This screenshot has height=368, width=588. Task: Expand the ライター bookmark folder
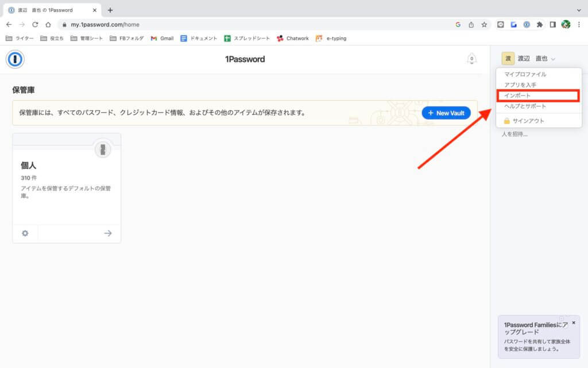tap(20, 39)
